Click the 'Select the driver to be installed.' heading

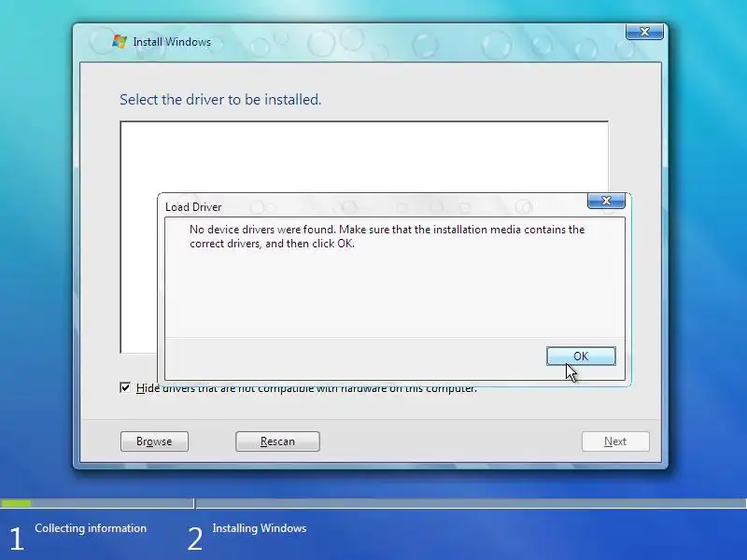220,100
